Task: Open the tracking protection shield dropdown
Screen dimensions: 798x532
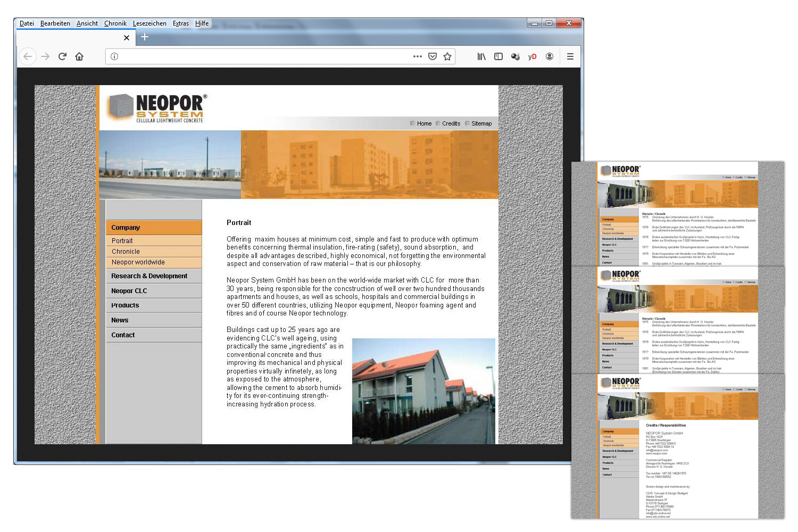Action: tap(432, 56)
